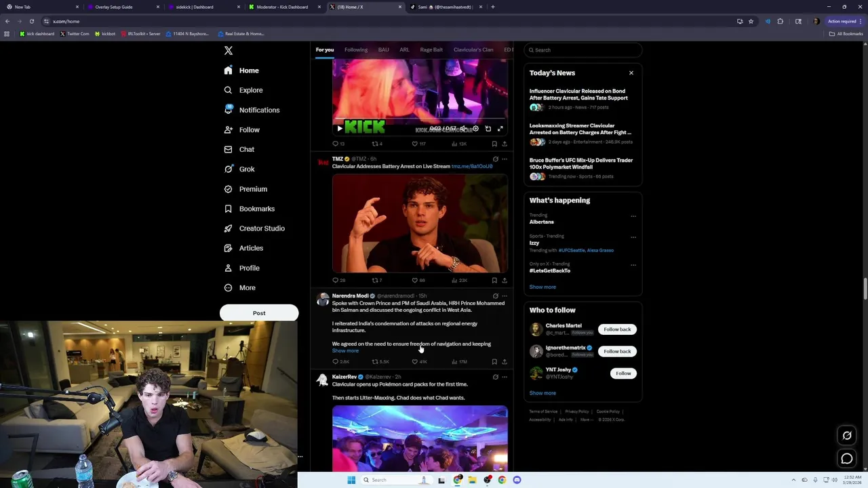Show more under Who to follow
868x488 pixels.
click(x=542, y=393)
